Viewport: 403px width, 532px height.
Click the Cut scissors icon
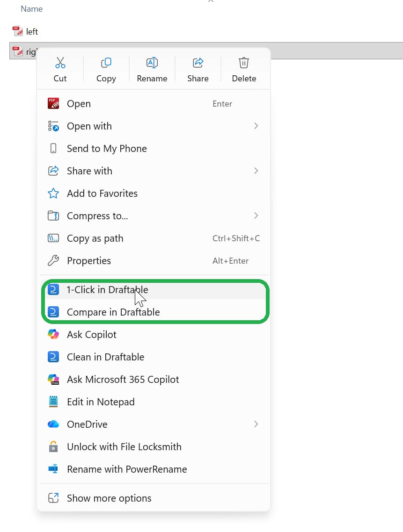[x=60, y=63]
